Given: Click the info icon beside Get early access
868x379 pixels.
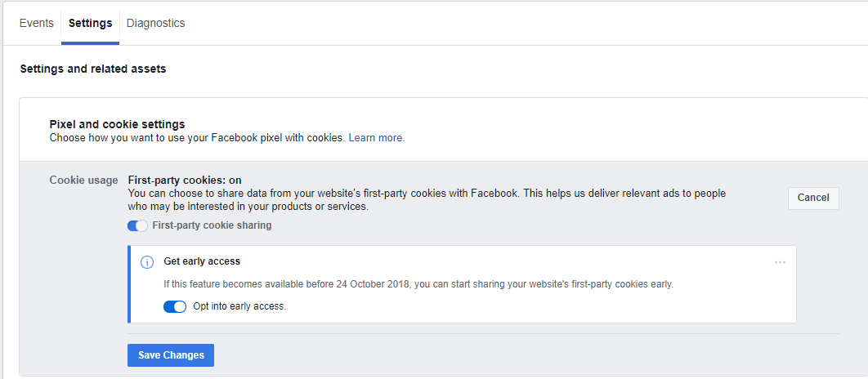Looking at the screenshot, I should 147,261.
